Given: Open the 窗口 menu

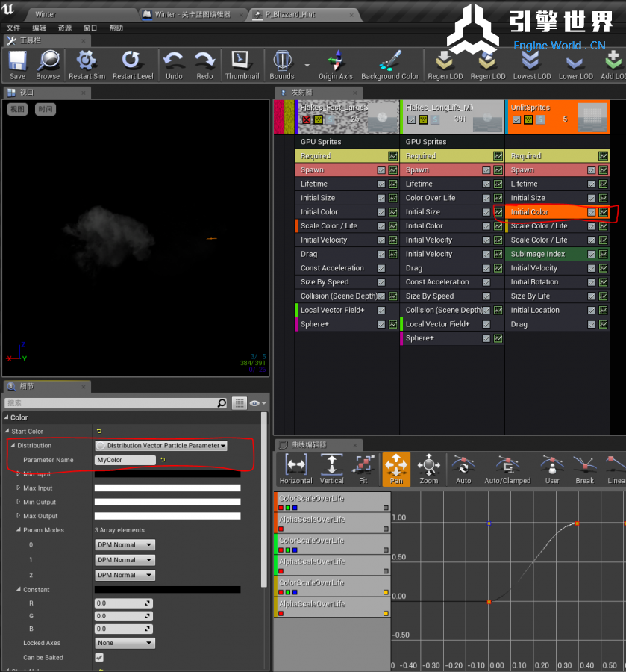Looking at the screenshot, I should (x=90, y=28).
